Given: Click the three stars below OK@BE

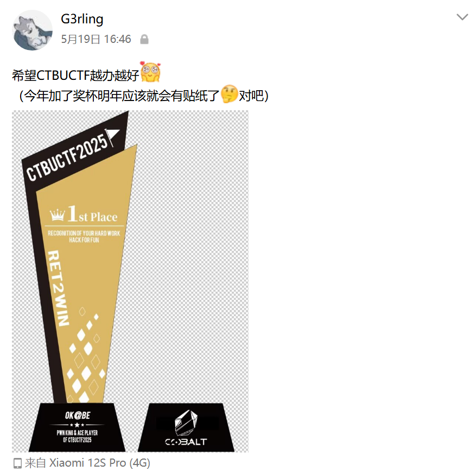Looking at the screenshot, I should pos(77,425).
